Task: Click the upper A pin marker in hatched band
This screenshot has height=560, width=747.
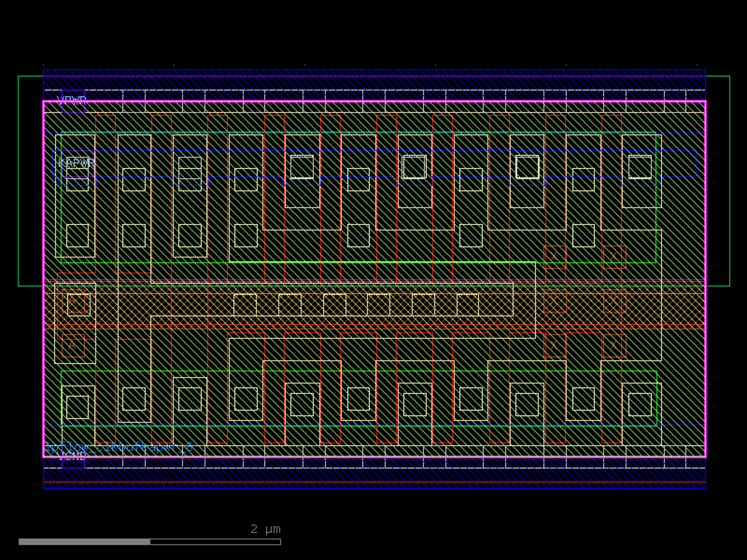Action: click(73, 301)
